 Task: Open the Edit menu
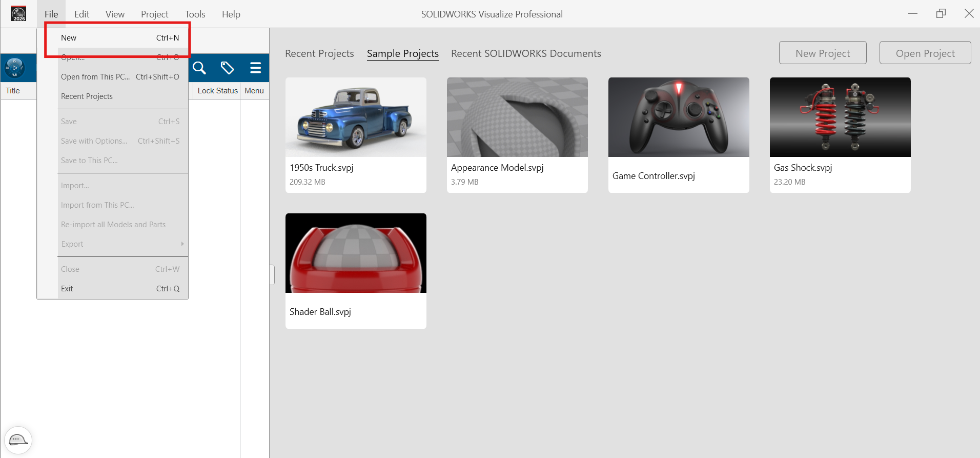point(81,14)
